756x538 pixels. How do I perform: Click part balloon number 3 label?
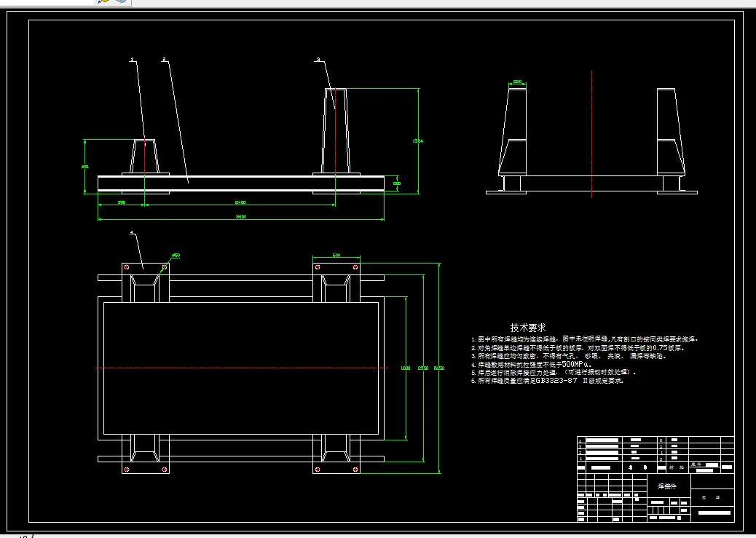tap(318, 60)
